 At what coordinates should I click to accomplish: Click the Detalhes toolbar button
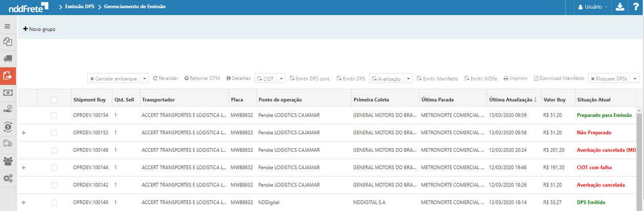[238, 78]
